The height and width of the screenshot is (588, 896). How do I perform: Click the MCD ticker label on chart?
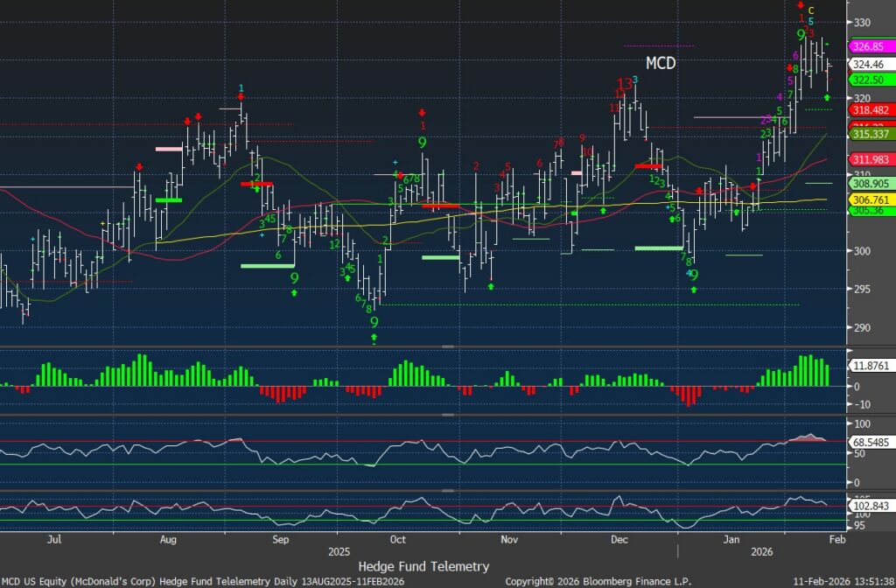click(661, 63)
